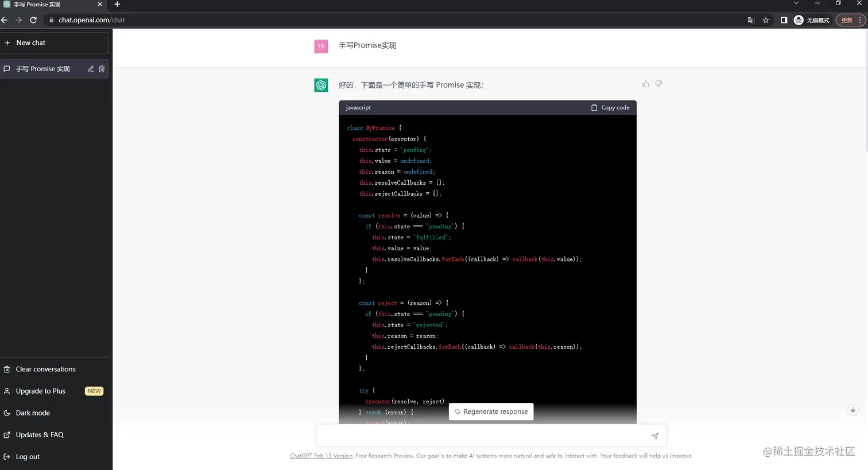The height and width of the screenshot is (470, 868).
Task: Open the browser side panel icon
Action: tap(784, 20)
